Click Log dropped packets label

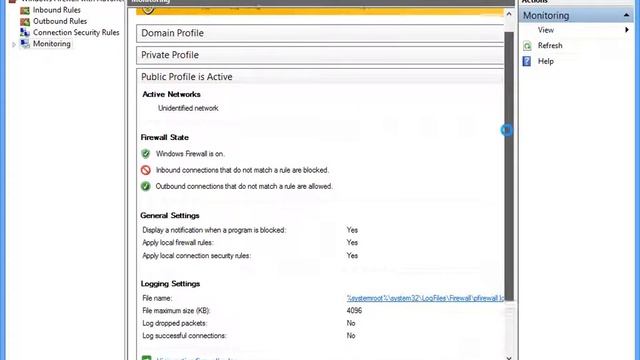[x=175, y=323]
